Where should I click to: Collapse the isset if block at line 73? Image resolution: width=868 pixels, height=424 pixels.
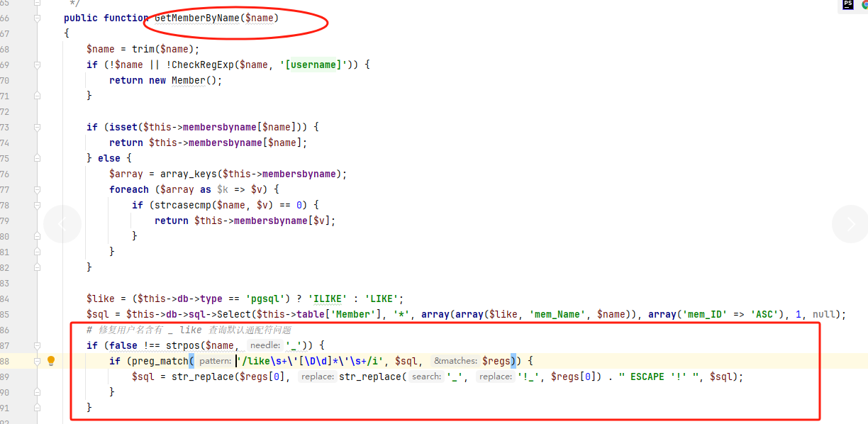point(37,128)
